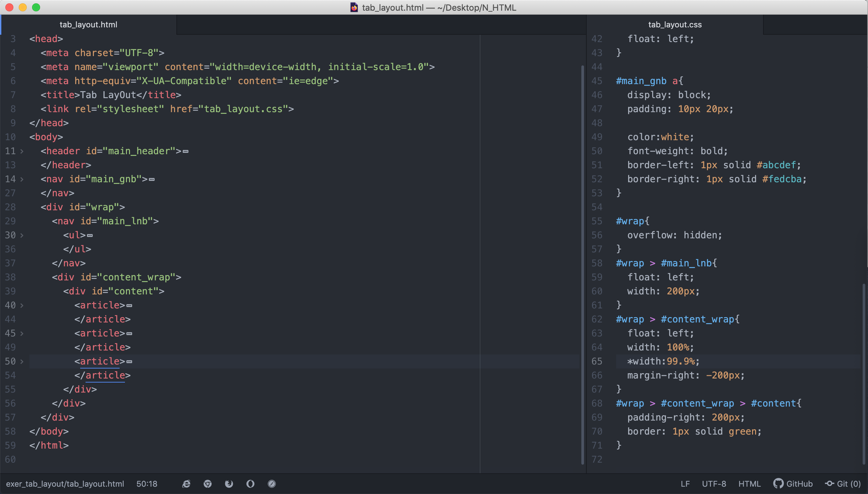The width and height of the screenshot is (868, 494).
Task: Click the 50:18 cursor position indicator
Action: point(147,484)
